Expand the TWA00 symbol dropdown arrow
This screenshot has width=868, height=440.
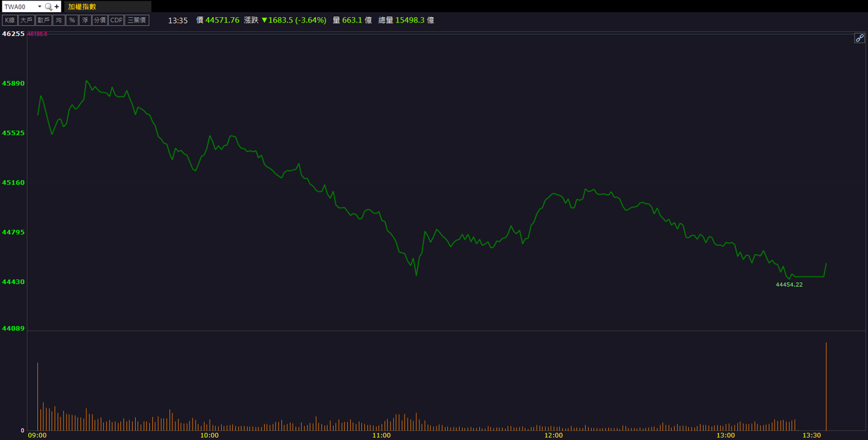pyautogui.click(x=40, y=7)
